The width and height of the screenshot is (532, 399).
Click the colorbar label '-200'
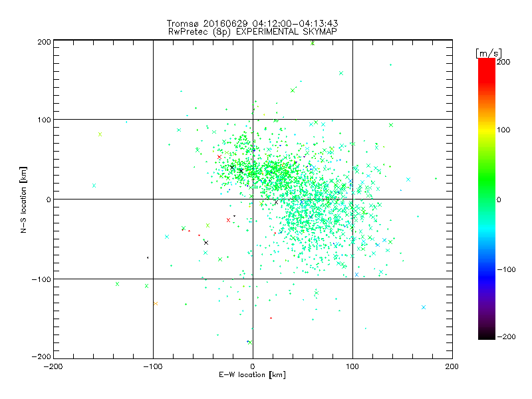[506, 336]
